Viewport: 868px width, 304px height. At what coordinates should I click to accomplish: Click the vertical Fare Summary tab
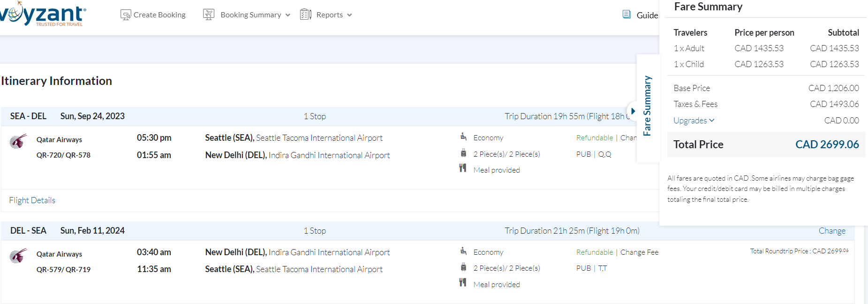point(647,106)
